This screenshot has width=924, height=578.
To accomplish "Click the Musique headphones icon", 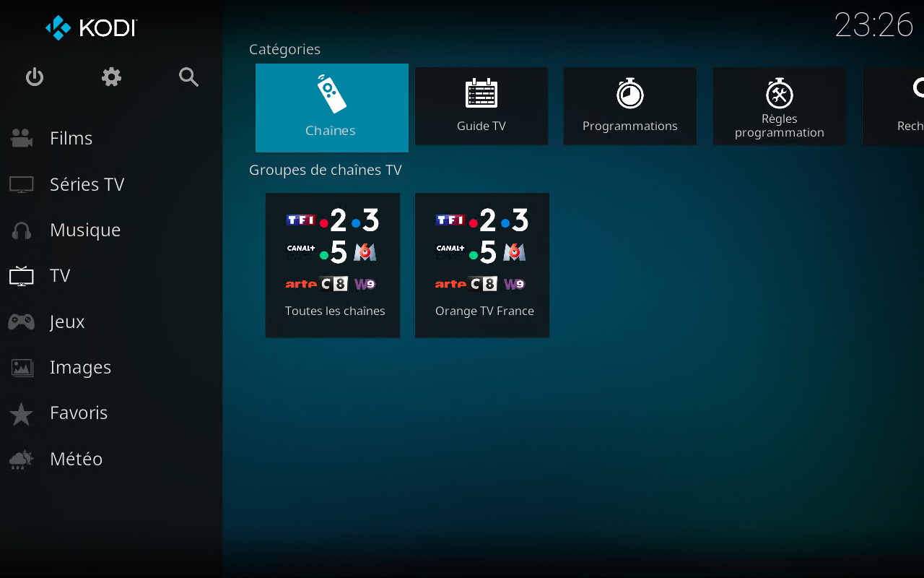I will (22, 230).
